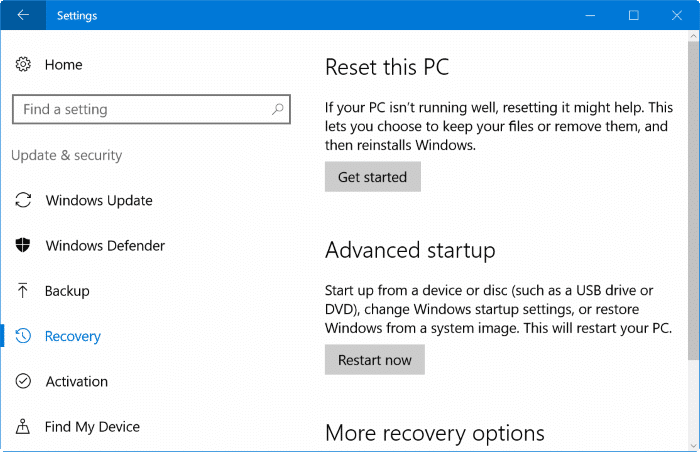Open the Activation page
700x452 pixels.
click(x=77, y=382)
